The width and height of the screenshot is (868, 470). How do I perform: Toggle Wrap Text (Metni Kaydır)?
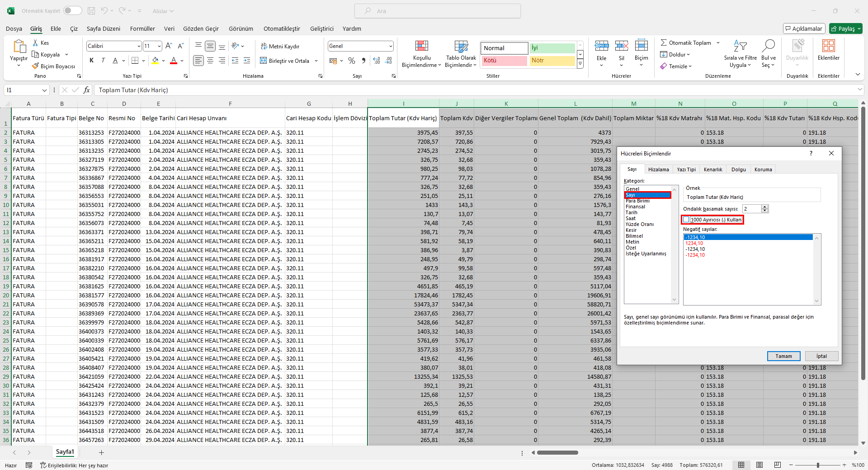point(280,46)
